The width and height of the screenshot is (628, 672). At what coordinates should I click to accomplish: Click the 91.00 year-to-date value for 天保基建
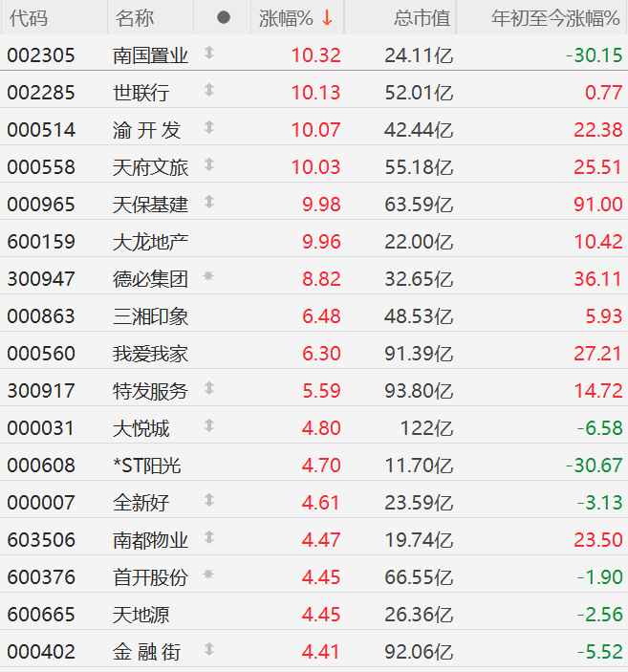597,205
